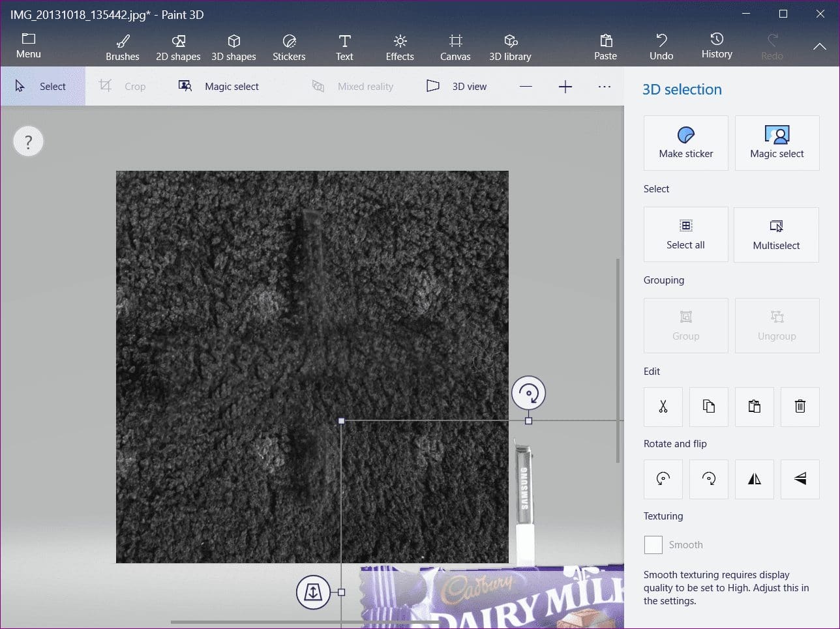Select the Text tool tab
The width and height of the screenshot is (840, 629).
(344, 48)
